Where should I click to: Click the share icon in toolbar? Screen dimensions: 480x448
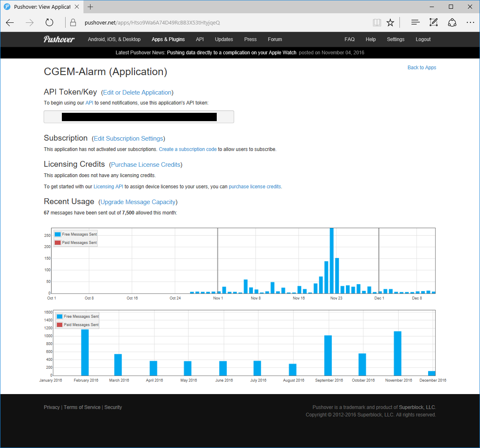[x=452, y=23]
